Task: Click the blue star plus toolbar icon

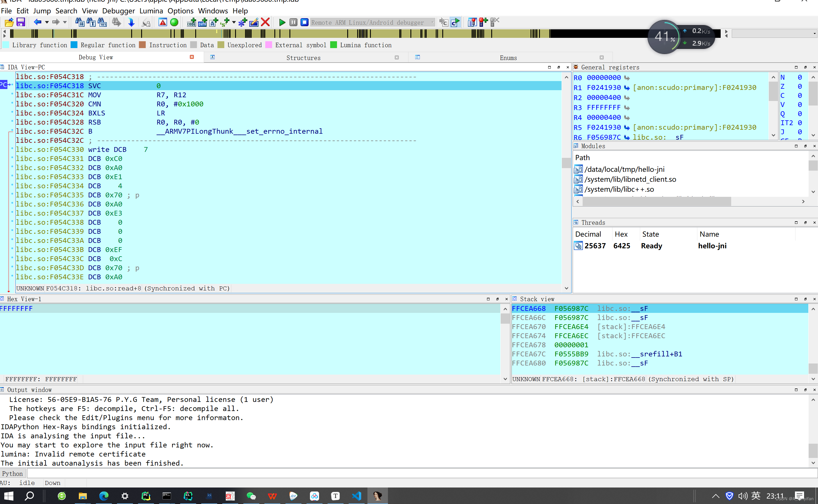Action: pos(243,22)
